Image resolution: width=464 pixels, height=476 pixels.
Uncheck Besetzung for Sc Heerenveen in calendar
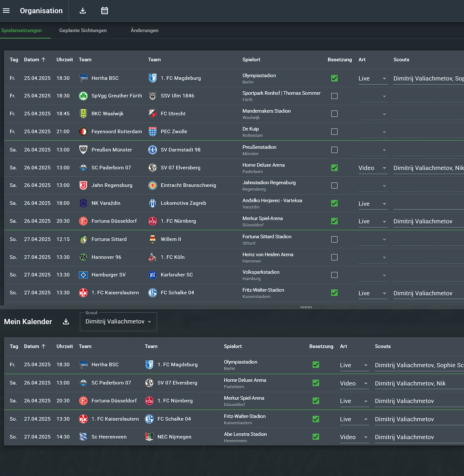tap(316, 437)
